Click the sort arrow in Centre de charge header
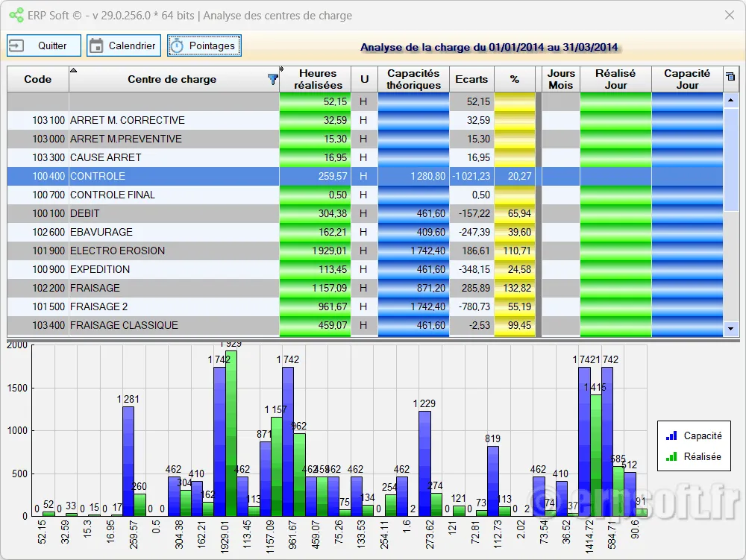Image resolution: width=746 pixels, height=560 pixels. point(73,70)
